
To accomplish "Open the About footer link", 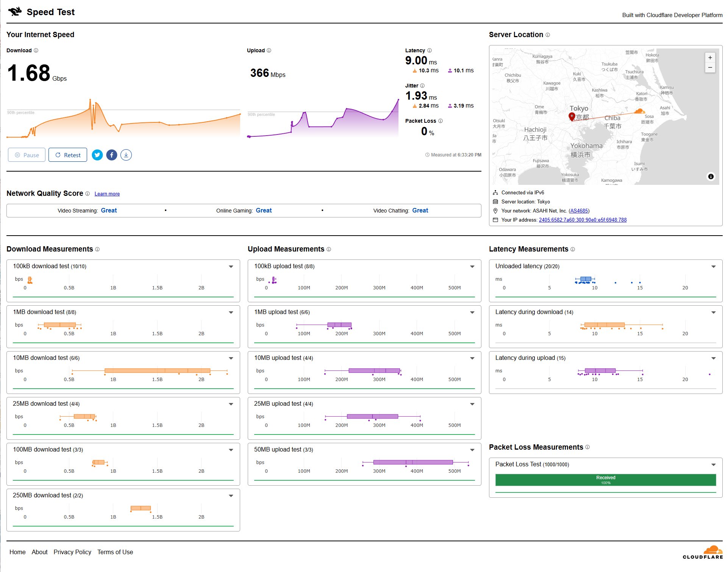I will (x=39, y=552).
